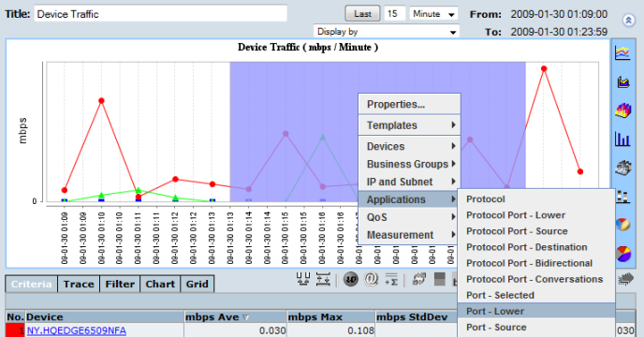644x337 pixels.
Task: Click the 0.030 mbps Ave cell
Action: (235, 330)
